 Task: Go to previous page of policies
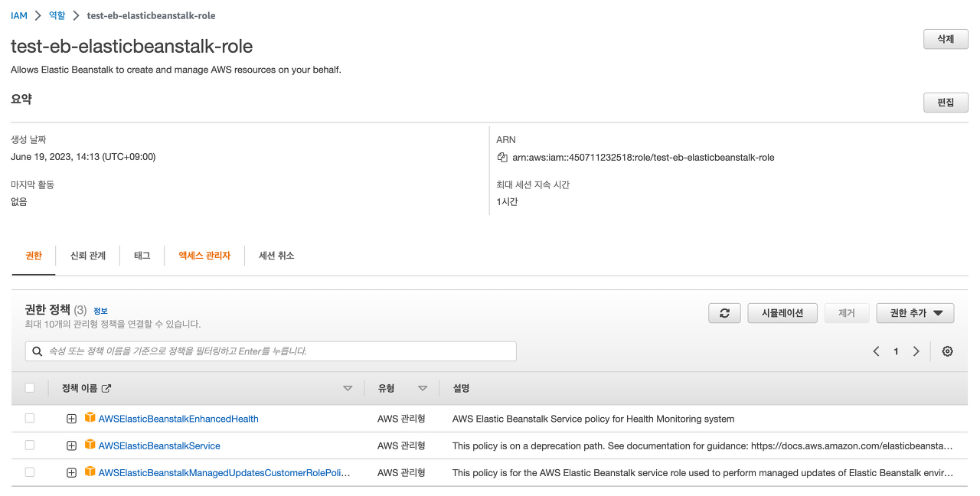pyautogui.click(x=877, y=351)
